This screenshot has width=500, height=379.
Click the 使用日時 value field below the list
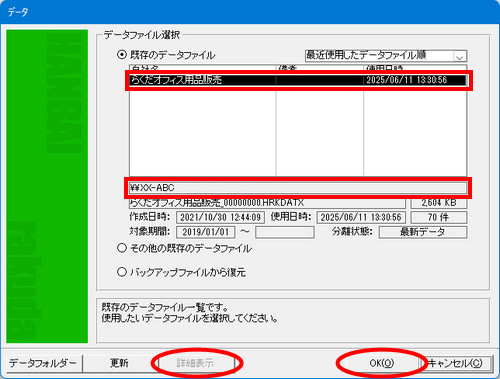[361, 217]
